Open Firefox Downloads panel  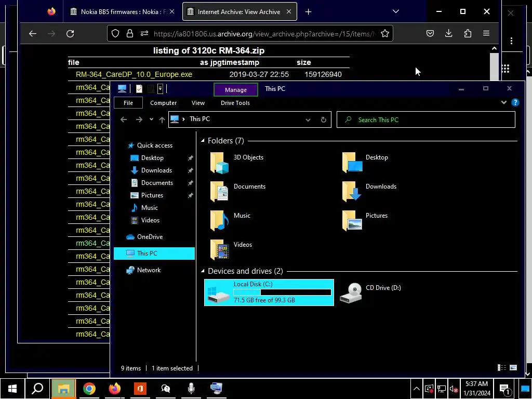tap(448, 33)
